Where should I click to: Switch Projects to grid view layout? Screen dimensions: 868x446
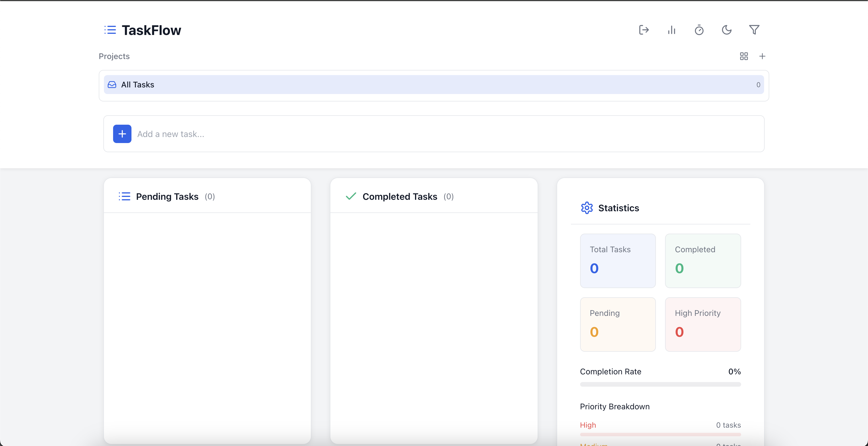coord(744,56)
